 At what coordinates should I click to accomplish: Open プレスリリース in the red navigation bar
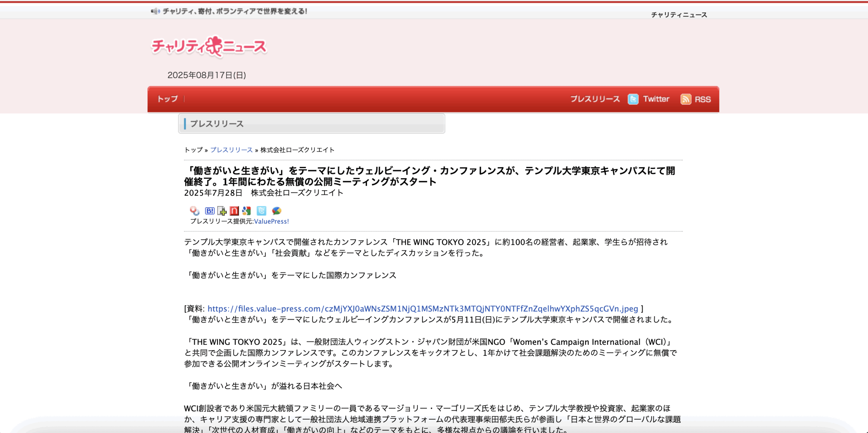pyautogui.click(x=595, y=99)
